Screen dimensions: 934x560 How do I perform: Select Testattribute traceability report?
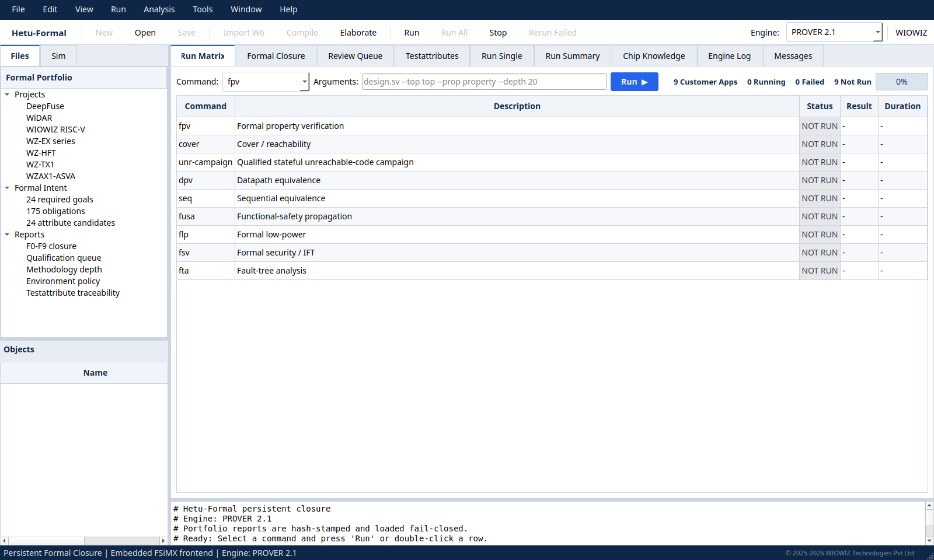pyautogui.click(x=73, y=293)
